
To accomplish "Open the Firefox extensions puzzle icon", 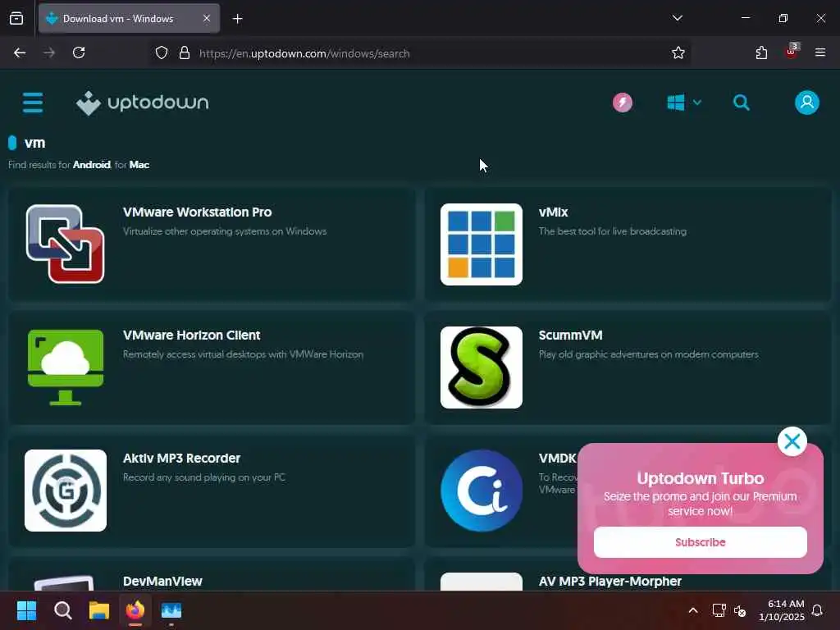I will (761, 53).
